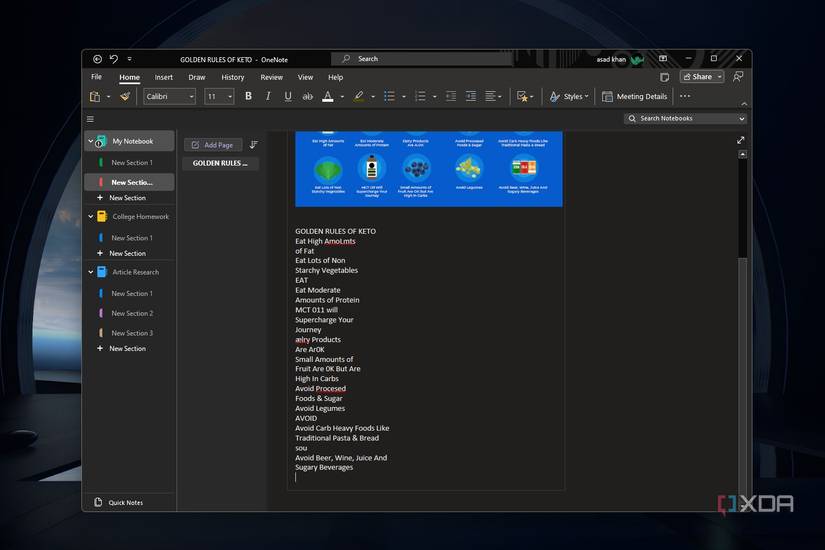Switch to the Home tab
Screen dimensions: 825x550
[129, 77]
